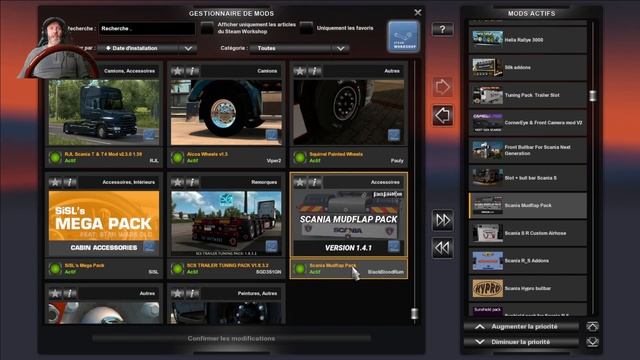Viewport: 640px width, 360px height.
Task: Select Hella Rallye 3000 in active mods
Action: click(528, 40)
